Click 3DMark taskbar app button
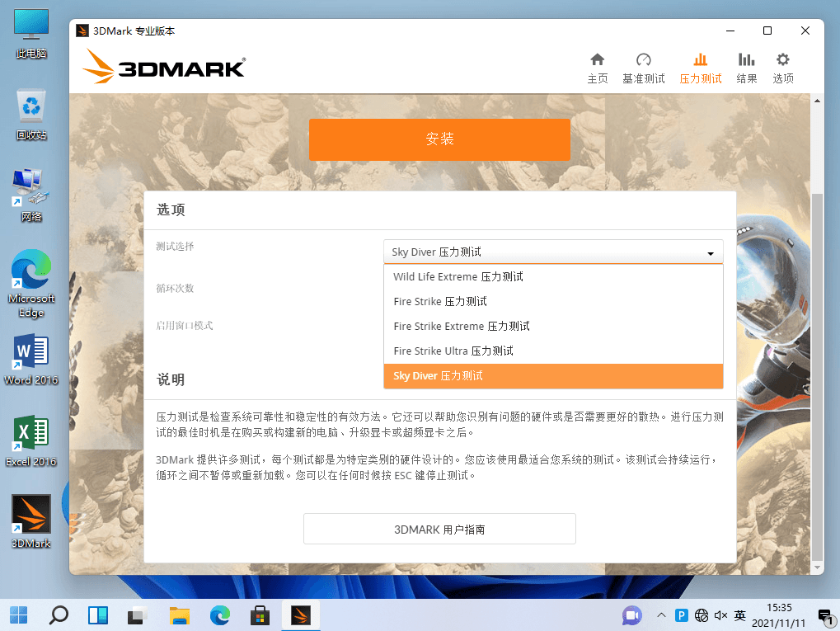Viewport: 840px width, 631px height. (301, 615)
